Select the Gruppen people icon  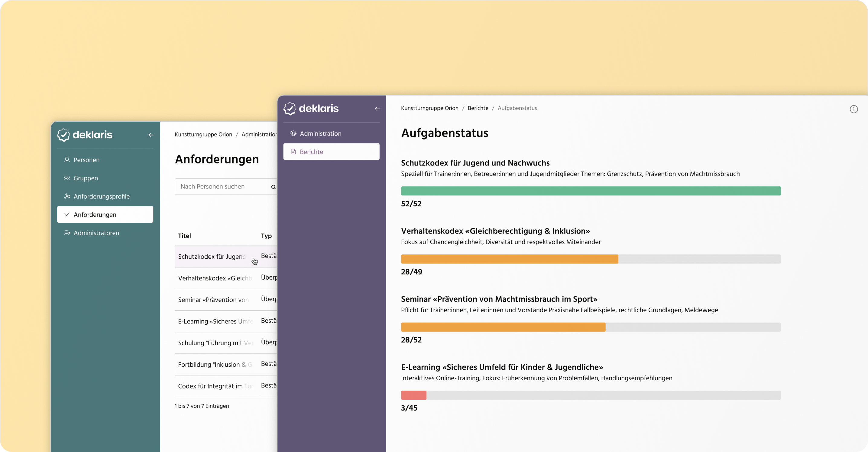[x=67, y=178]
